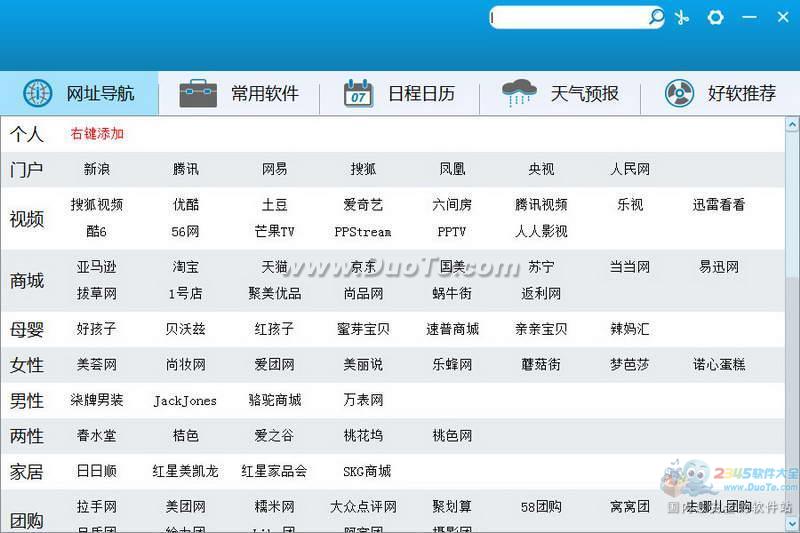Open settings via the gear icon
This screenshot has width=800, height=533.
point(715,17)
